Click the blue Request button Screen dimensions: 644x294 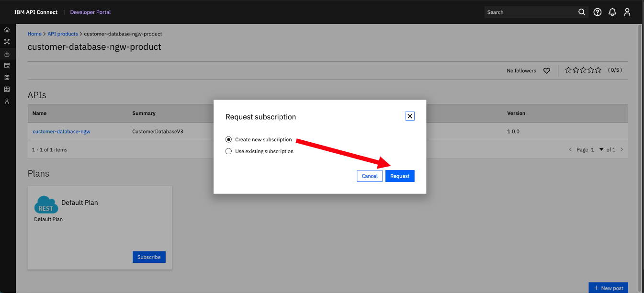pyautogui.click(x=400, y=176)
